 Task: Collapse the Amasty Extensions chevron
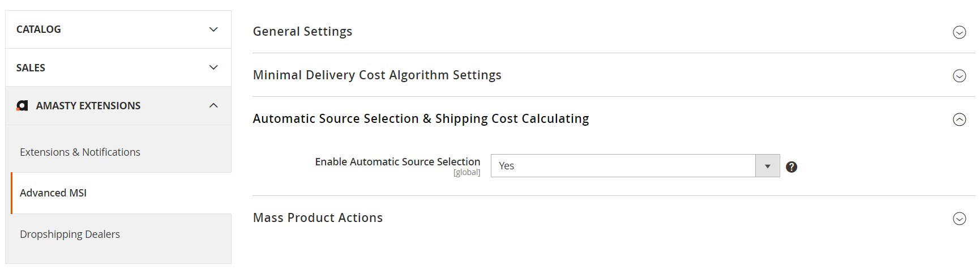coord(213,105)
